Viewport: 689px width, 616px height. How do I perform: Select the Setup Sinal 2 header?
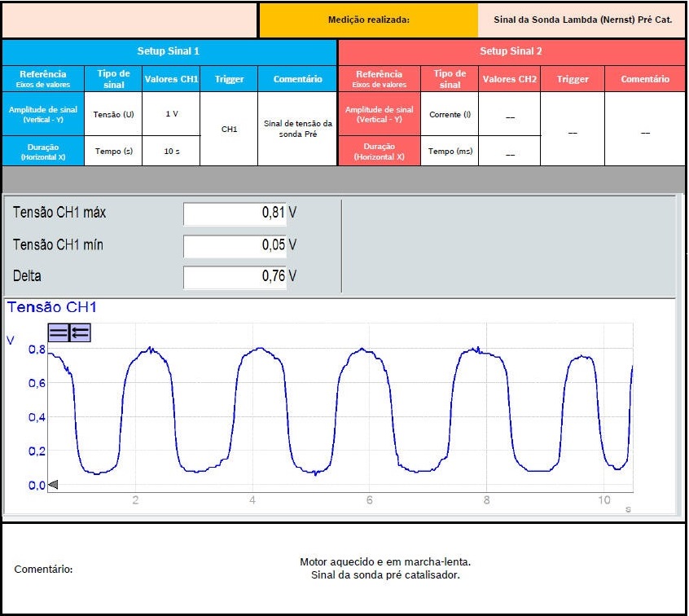click(x=511, y=51)
